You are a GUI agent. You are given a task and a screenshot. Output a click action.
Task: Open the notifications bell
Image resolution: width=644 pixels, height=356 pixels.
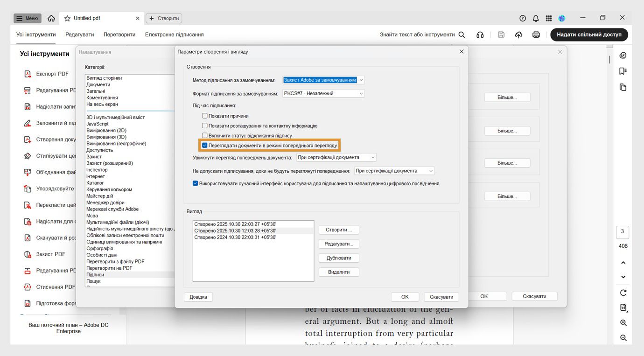[x=536, y=18]
